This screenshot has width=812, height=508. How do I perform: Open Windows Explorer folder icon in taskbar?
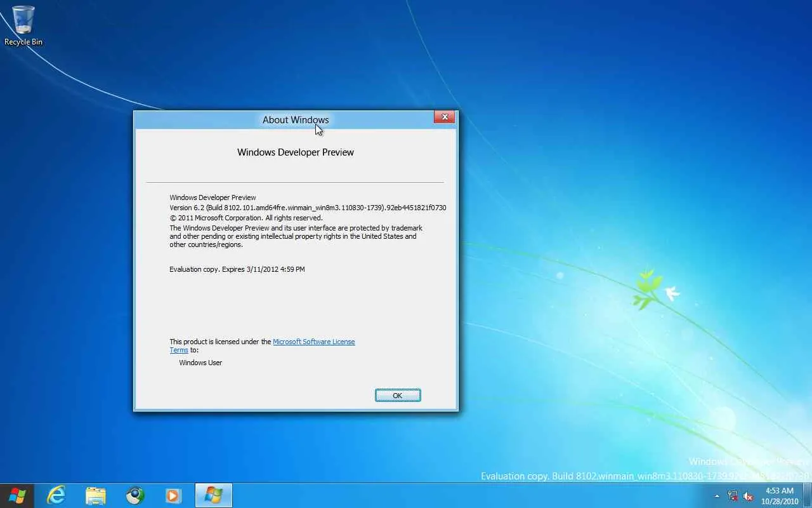pos(96,495)
